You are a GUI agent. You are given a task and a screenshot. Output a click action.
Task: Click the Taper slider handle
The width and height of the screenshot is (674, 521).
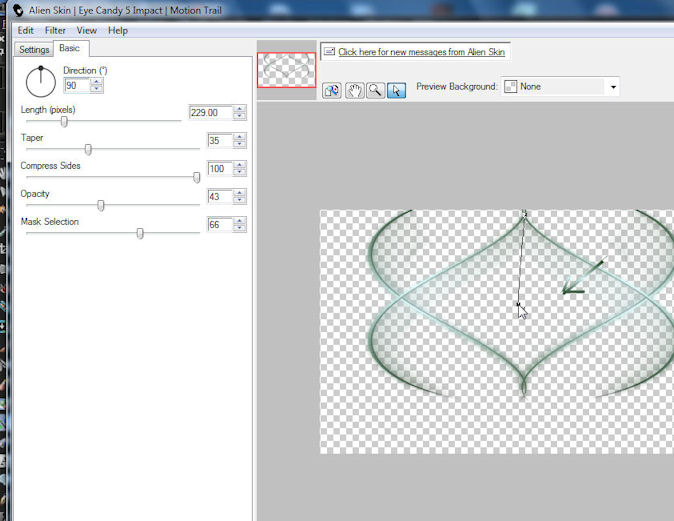tap(88, 150)
